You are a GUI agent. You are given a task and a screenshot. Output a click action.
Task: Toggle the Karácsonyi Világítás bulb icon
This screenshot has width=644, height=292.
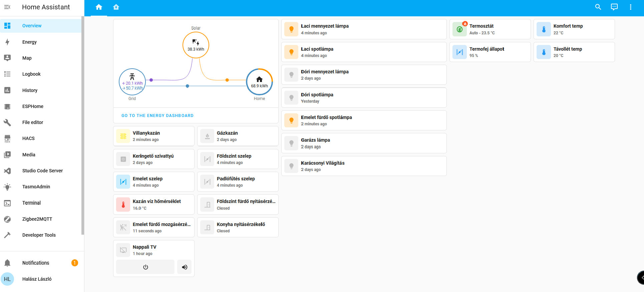click(x=291, y=166)
